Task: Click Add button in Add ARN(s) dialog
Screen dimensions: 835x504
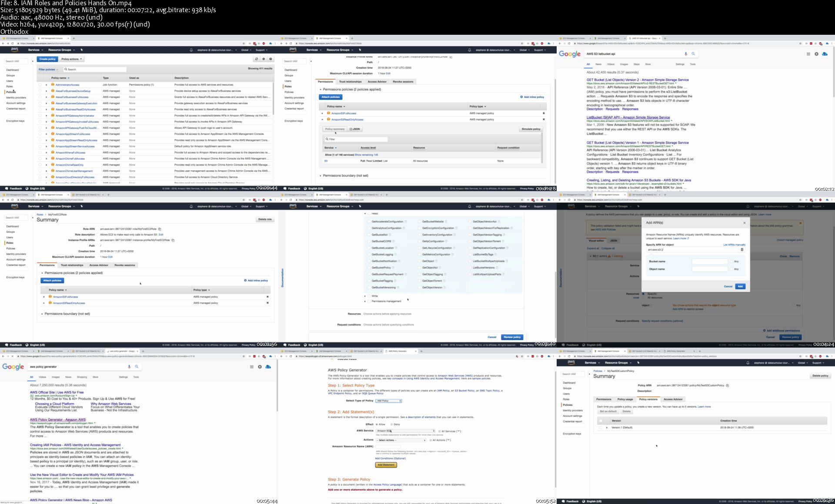Action: click(x=740, y=286)
